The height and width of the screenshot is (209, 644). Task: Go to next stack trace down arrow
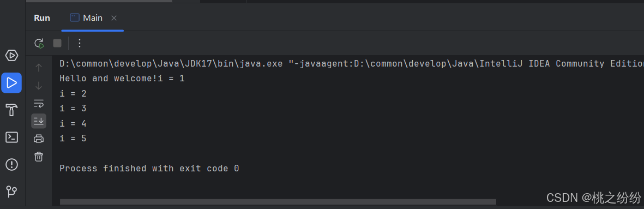pos(39,86)
